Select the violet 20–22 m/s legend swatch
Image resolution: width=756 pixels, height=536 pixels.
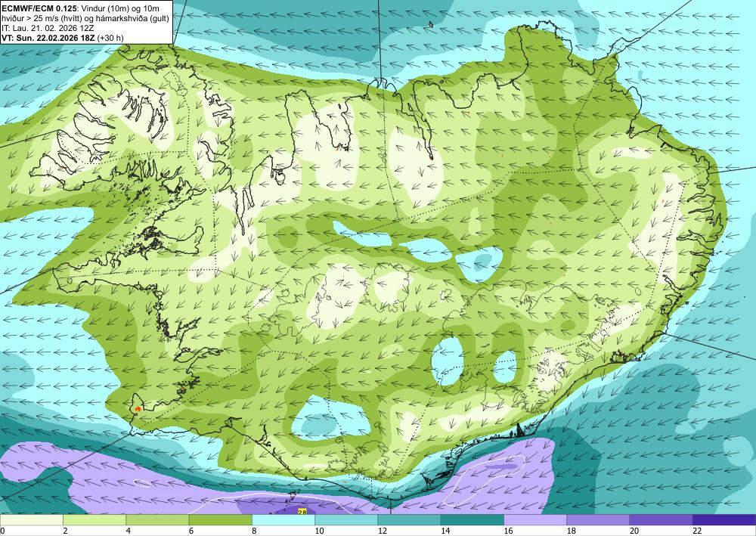[661, 519]
